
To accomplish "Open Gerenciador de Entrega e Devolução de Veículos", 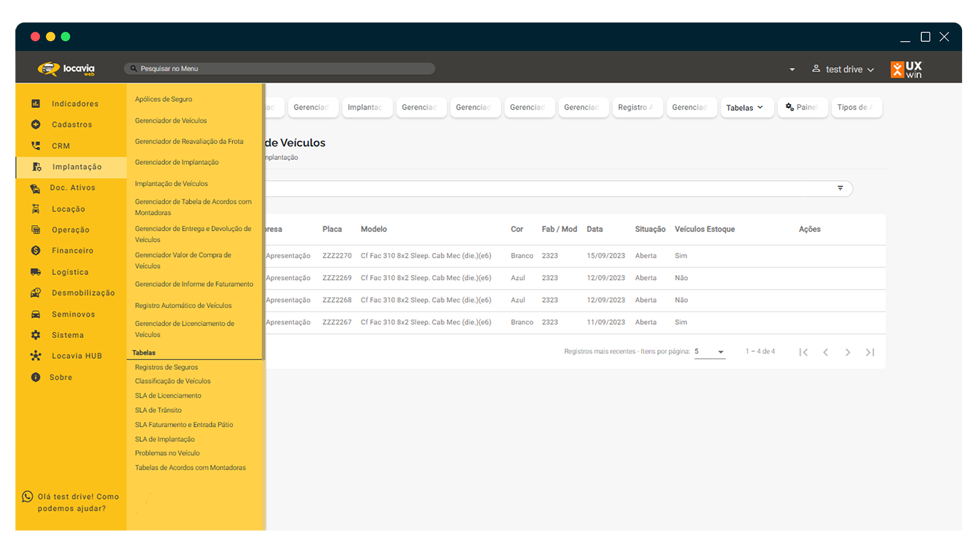I will pyautogui.click(x=193, y=234).
